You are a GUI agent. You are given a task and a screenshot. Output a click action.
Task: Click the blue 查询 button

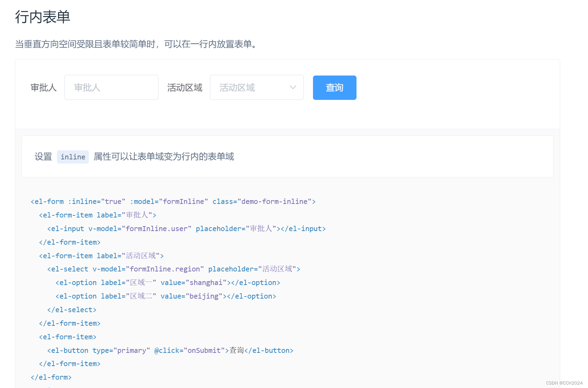(x=335, y=88)
